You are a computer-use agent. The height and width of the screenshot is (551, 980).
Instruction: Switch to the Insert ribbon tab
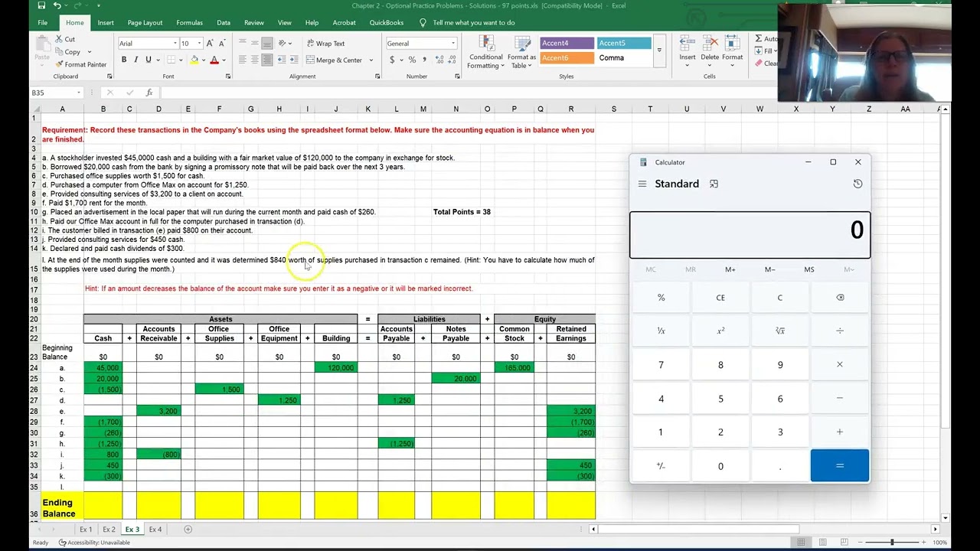click(x=106, y=23)
